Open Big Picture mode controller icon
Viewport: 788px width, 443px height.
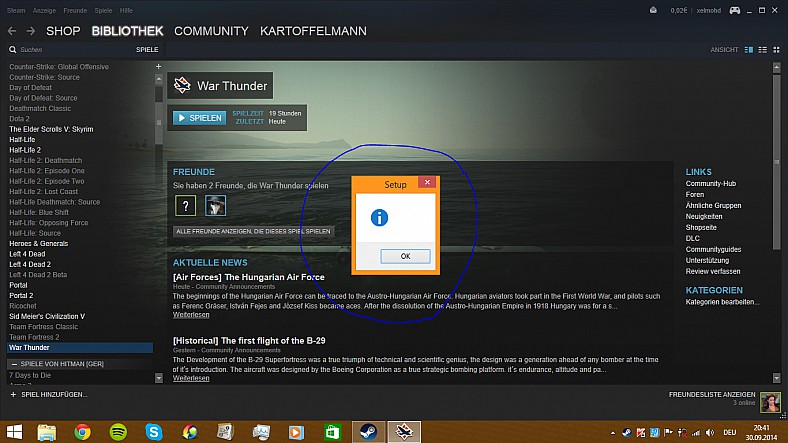735,11
